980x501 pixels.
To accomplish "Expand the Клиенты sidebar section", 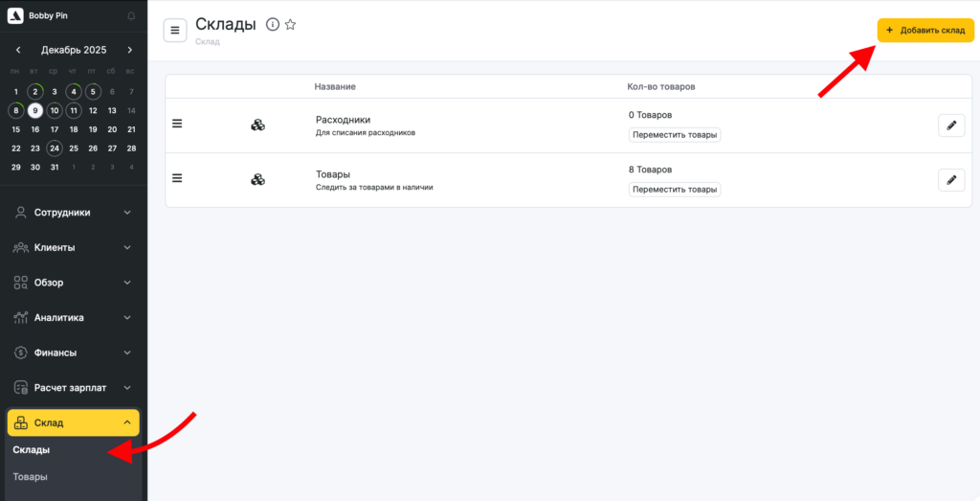I will 73,247.
